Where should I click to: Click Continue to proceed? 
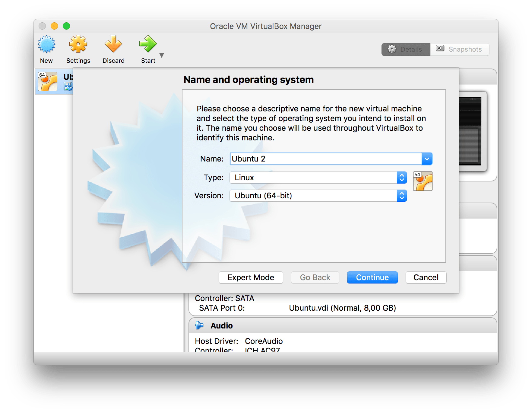(x=372, y=277)
